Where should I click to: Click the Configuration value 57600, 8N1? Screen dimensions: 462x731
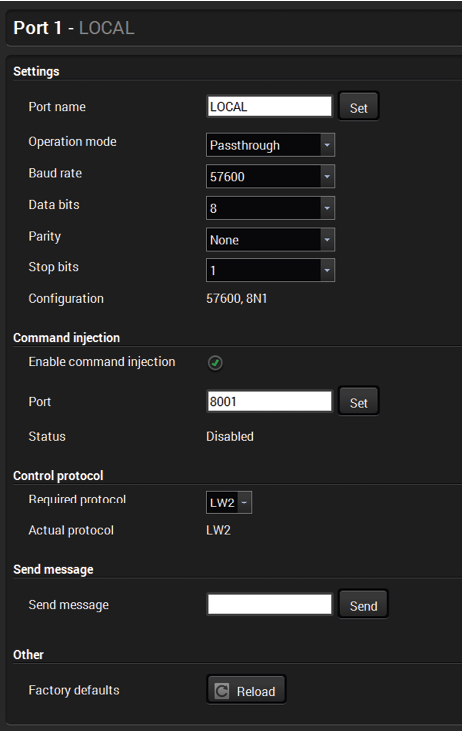coord(237,298)
